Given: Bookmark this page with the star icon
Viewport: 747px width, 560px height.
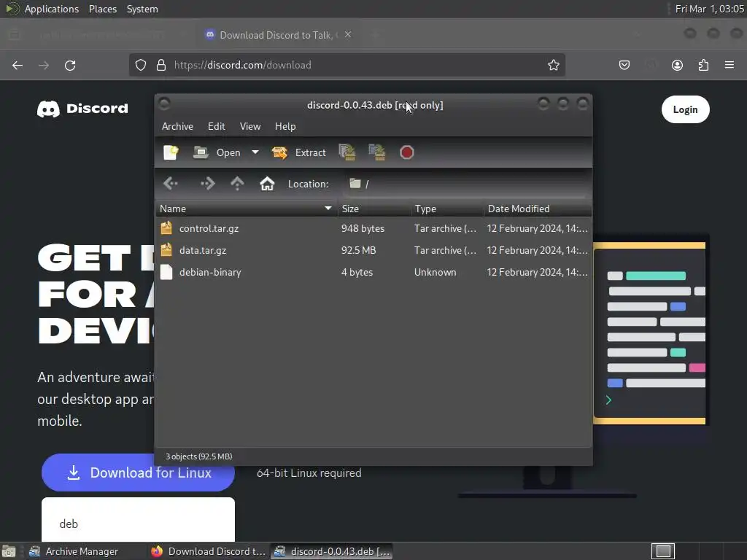Looking at the screenshot, I should (x=553, y=65).
